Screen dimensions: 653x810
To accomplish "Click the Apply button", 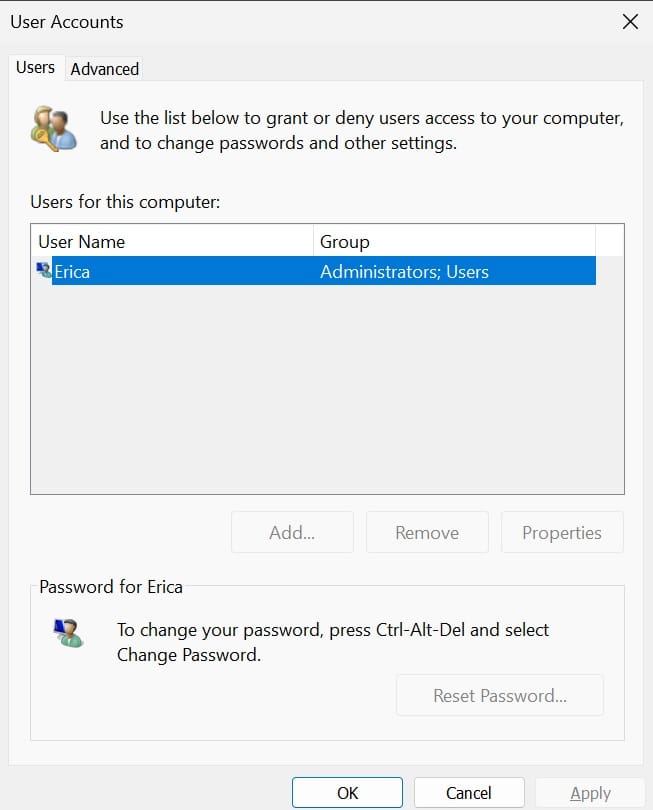I will [x=590, y=792].
